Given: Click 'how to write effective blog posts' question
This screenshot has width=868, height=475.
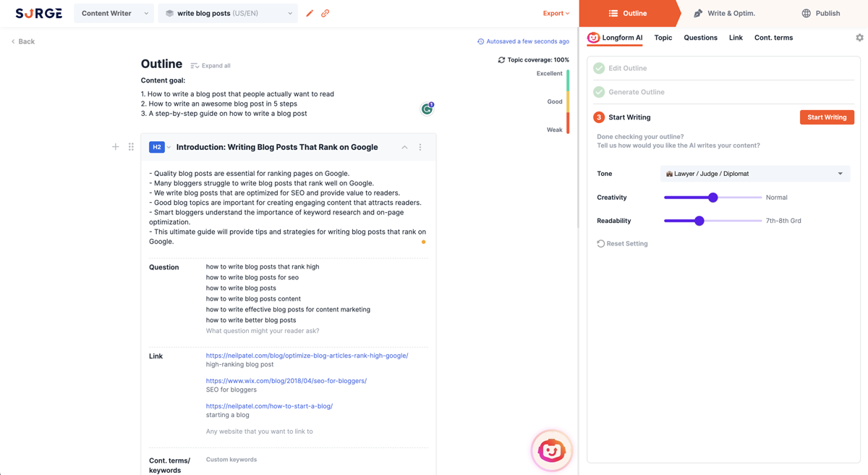Looking at the screenshot, I should tap(288, 309).
